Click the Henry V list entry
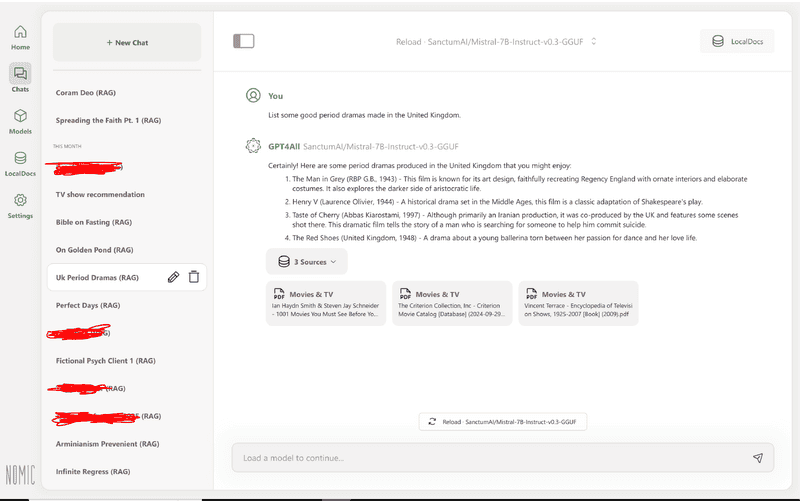Viewport: 800px width, 501px height. pyautogui.click(x=494, y=202)
